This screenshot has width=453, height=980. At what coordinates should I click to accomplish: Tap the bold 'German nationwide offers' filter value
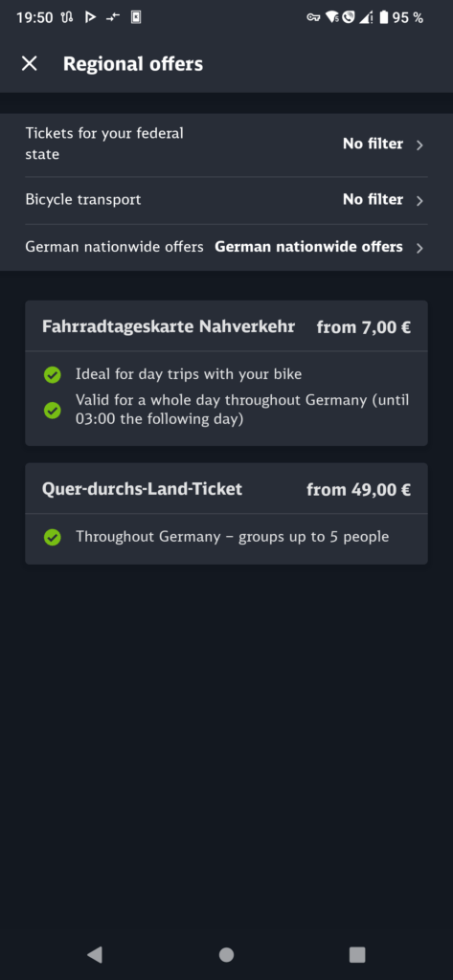(308, 247)
